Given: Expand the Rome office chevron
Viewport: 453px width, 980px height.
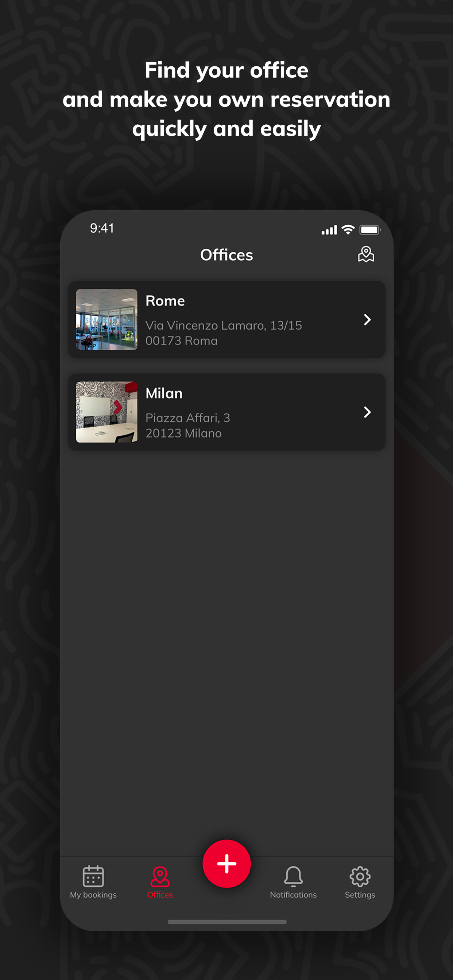Looking at the screenshot, I should tap(367, 320).
